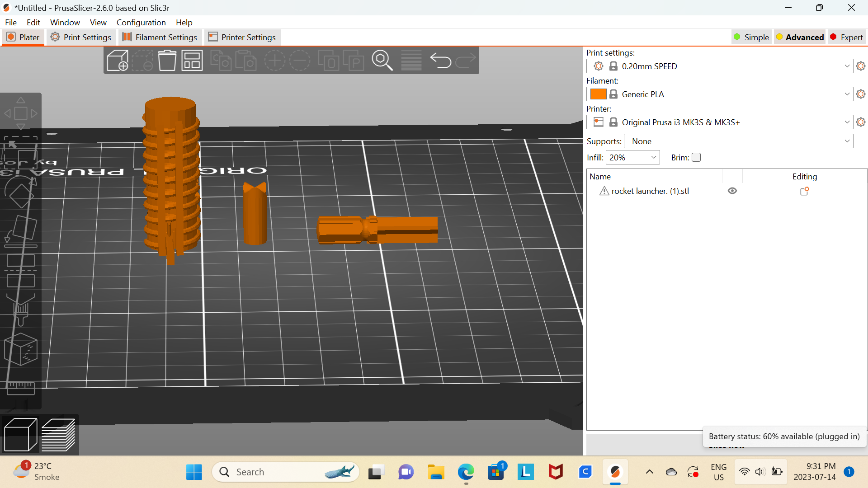Click the Add instance plus icon
Viewport: 868px width, 488px height.
pyautogui.click(x=274, y=60)
